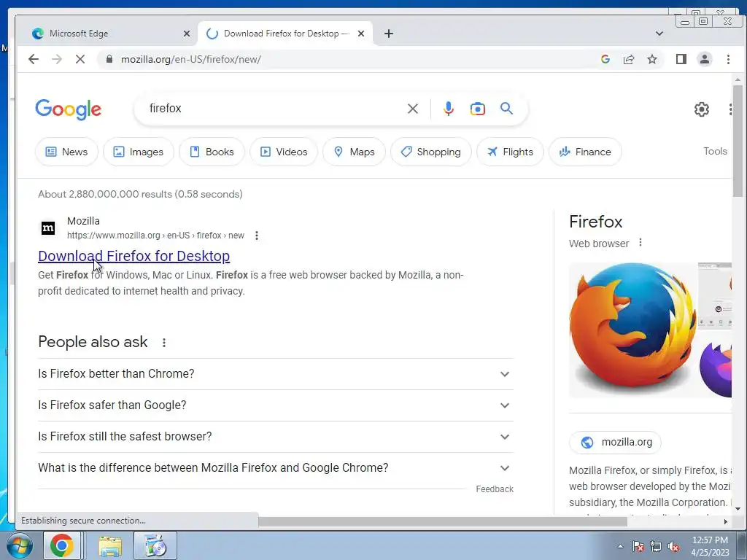The width and height of the screenshot is (747, 560).
Task: Open the media player taskbar icon
Action: point(155,545)
